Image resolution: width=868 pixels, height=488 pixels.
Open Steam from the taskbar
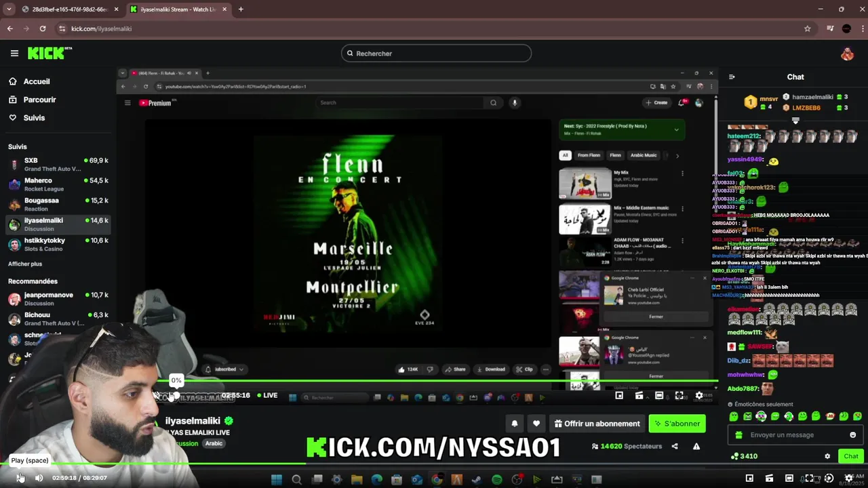pyautogui.click(x=477, y=479)
